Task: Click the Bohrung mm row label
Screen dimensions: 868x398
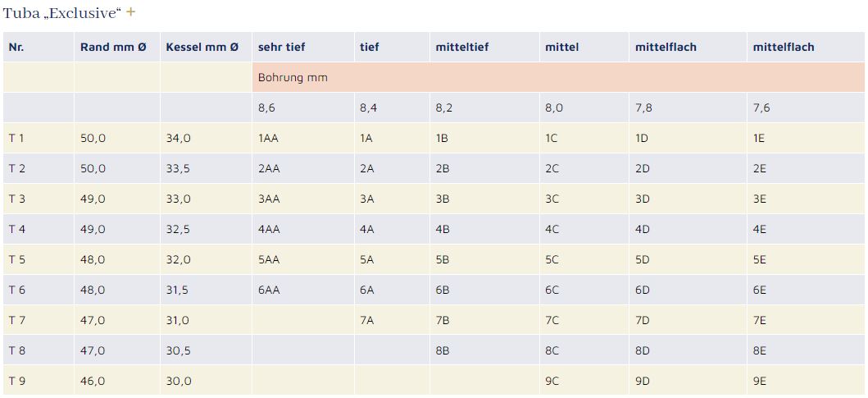Action: point(293,78)
